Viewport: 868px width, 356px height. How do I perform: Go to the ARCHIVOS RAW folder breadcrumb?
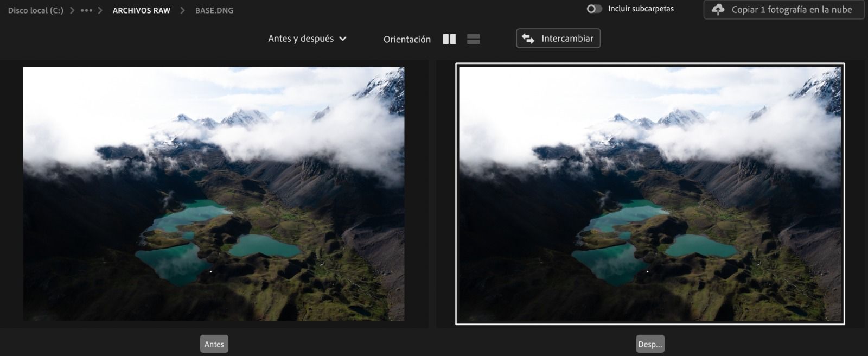coord(141,10)
